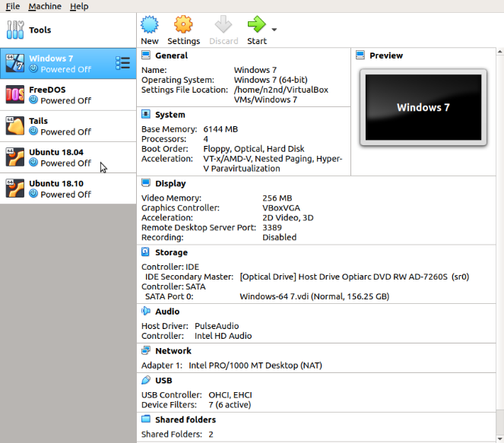The width and height of the screenshot is (504, 443).
Task: Click the Windows 7 preview thumbnail
Action: point(423,107)
